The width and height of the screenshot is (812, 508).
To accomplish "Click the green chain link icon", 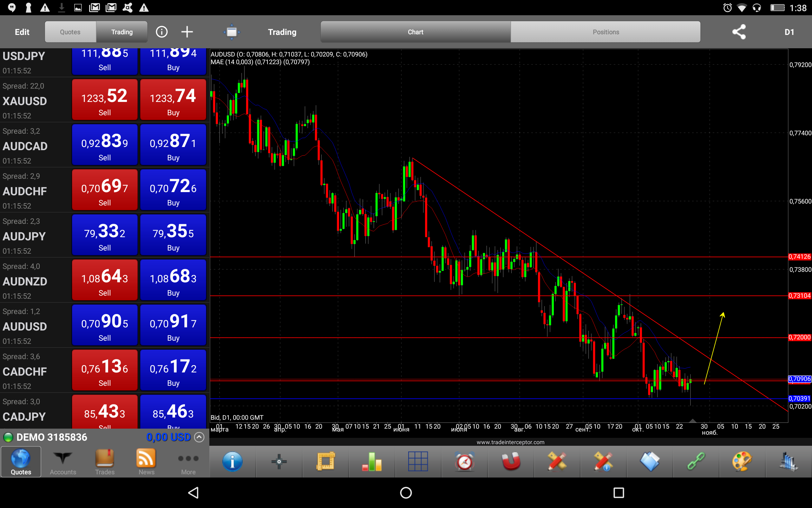I will coord(696,461).
